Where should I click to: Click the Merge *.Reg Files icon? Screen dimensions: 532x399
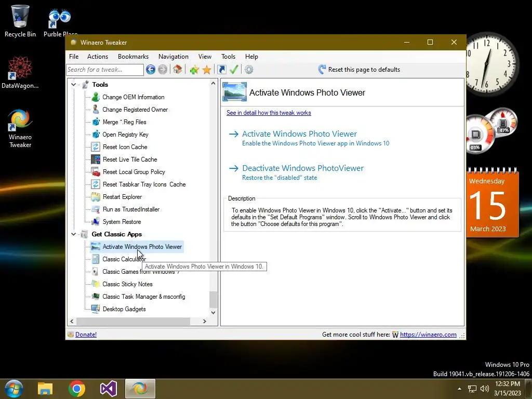point(96,122)
